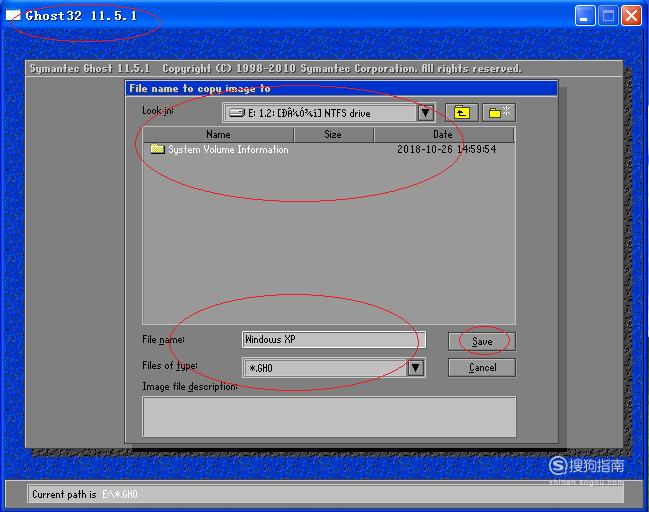
Task: Save the image file
Action: click(x=482, y=341)
